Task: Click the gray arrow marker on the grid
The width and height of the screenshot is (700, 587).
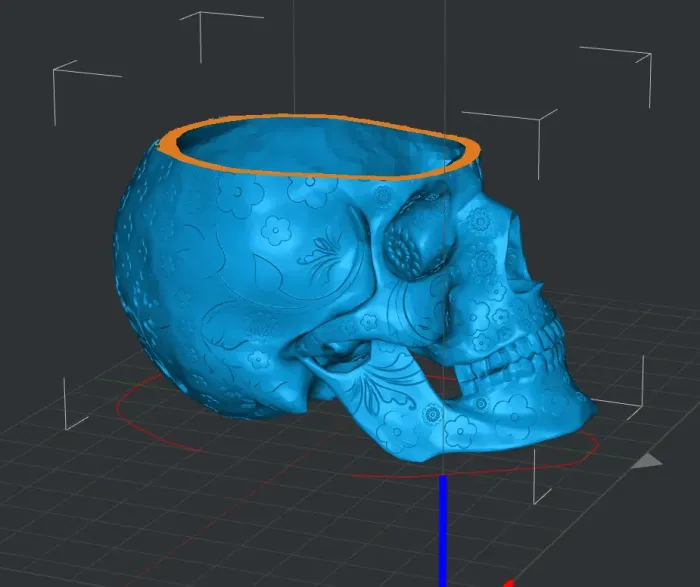Action: 649,460
